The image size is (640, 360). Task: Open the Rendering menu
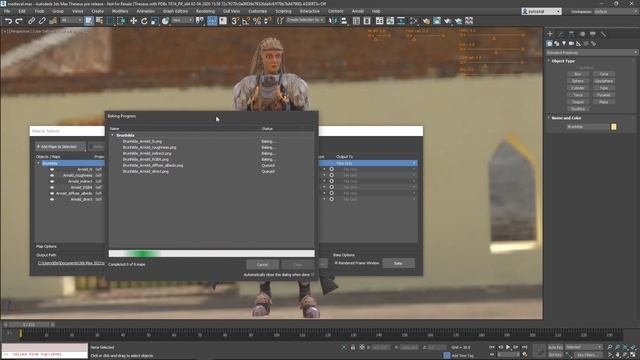[x=205, y=11]
